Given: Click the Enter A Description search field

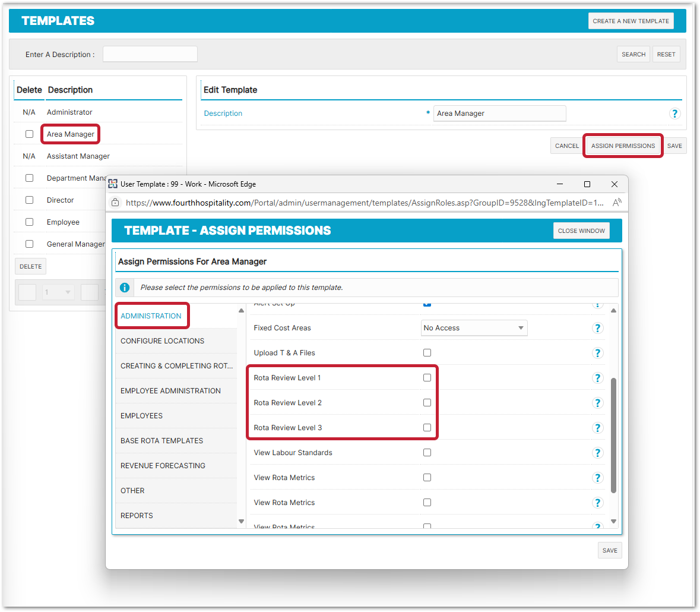Looking at the screenshot, I should coord(150,54).
